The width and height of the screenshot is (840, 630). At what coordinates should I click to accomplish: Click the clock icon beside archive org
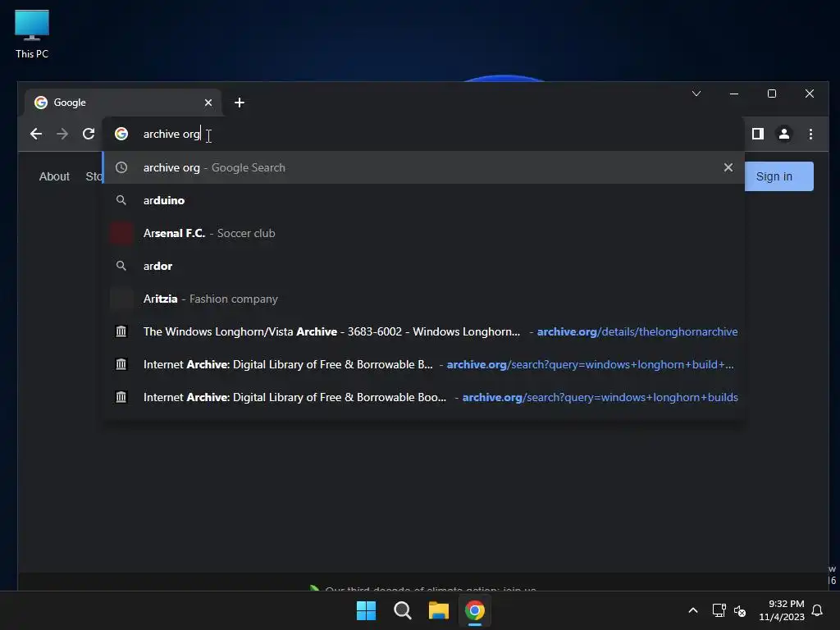(121, 167)
